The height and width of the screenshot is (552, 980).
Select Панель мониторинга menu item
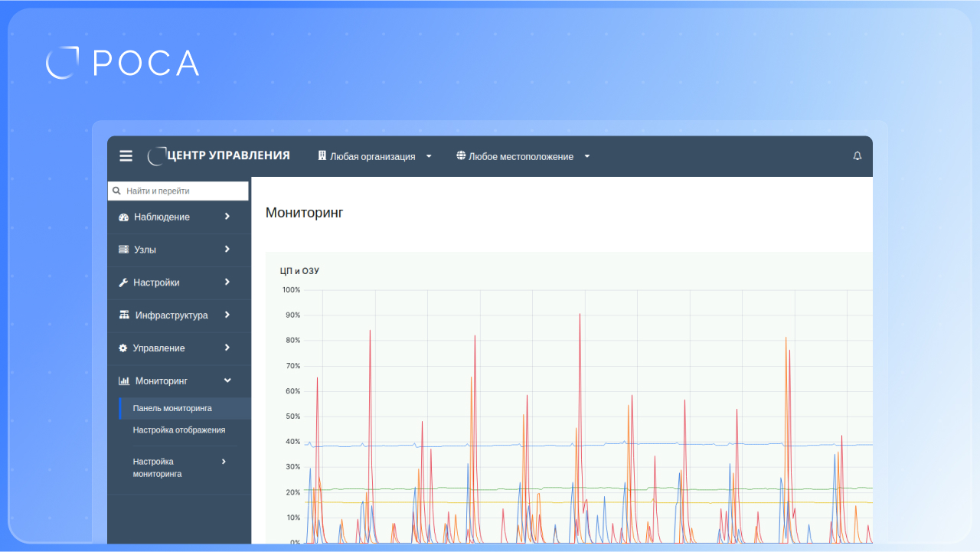pos(172,409)
